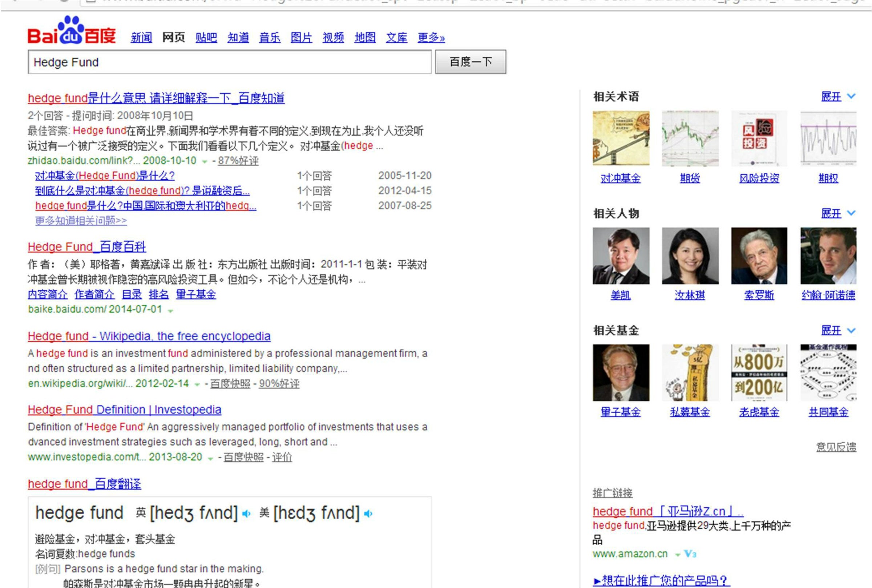This screenshot has height=588, width=872.
Task: Open the hedge fund 亚马逊Z.cn ad link
Action: (668, 511)
